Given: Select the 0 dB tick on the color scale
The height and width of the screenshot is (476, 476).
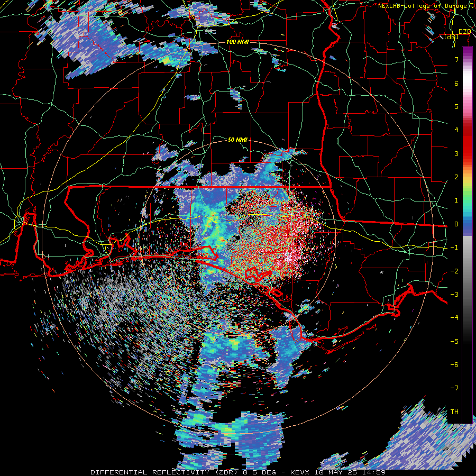Looking at the screenshot, I should pos(456,224).
